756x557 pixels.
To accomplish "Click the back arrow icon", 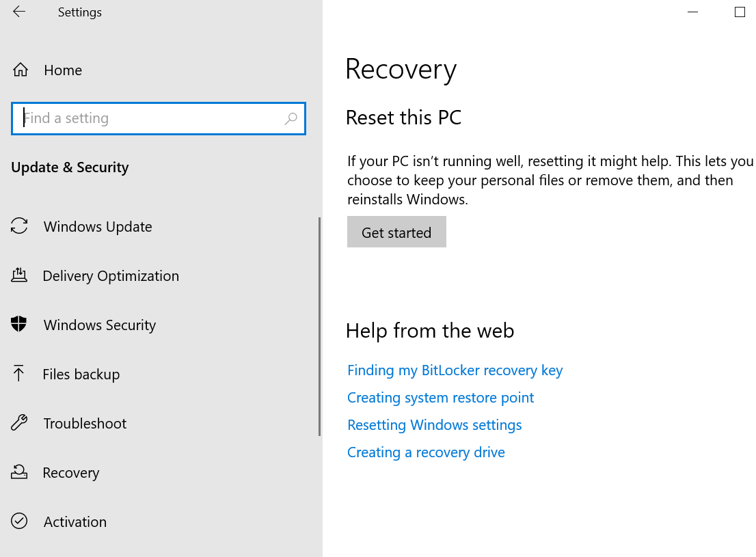I will [19, 12].
